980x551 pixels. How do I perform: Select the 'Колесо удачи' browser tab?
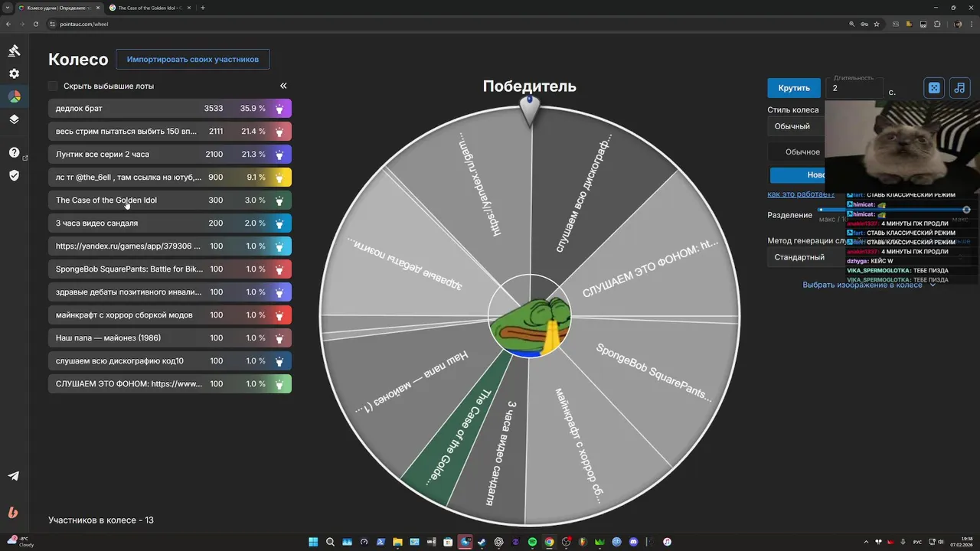click(x=58, y=8)
